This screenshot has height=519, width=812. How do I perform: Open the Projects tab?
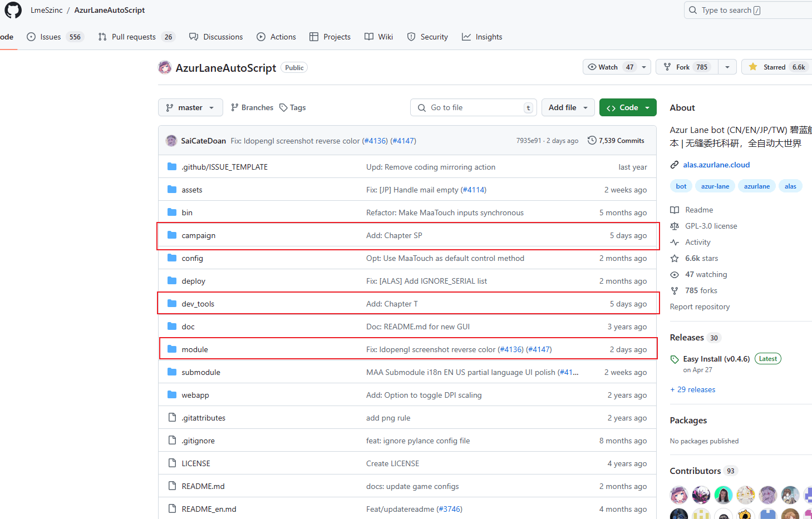point(330,37)
